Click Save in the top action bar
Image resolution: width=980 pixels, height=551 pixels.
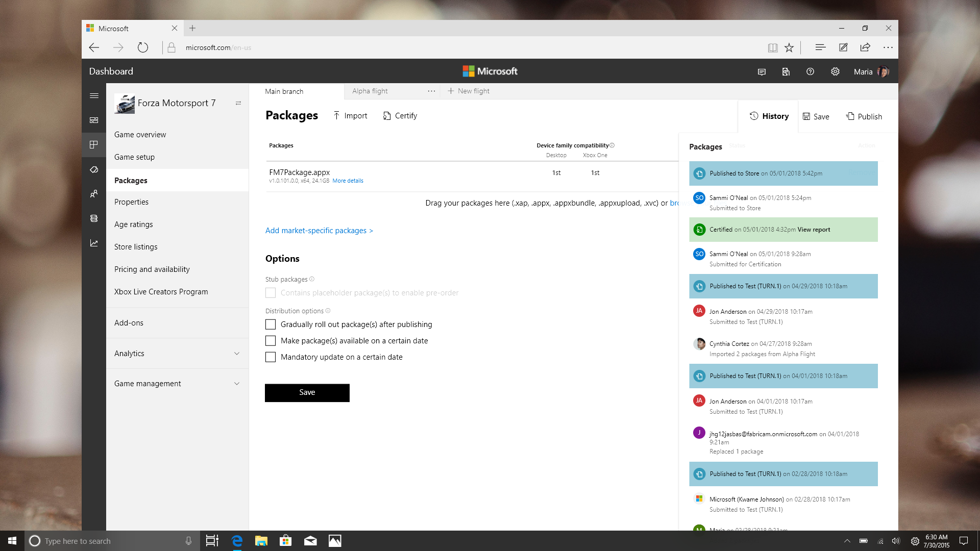click(x=816, y=117)
